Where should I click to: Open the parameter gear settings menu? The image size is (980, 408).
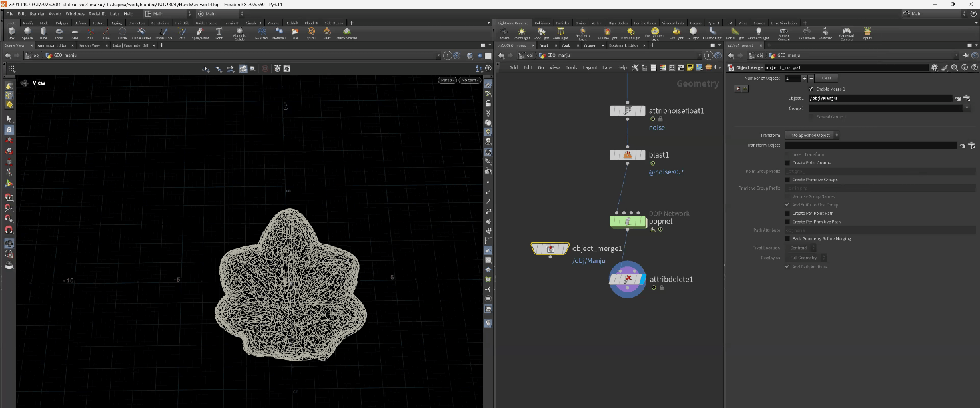934,67
